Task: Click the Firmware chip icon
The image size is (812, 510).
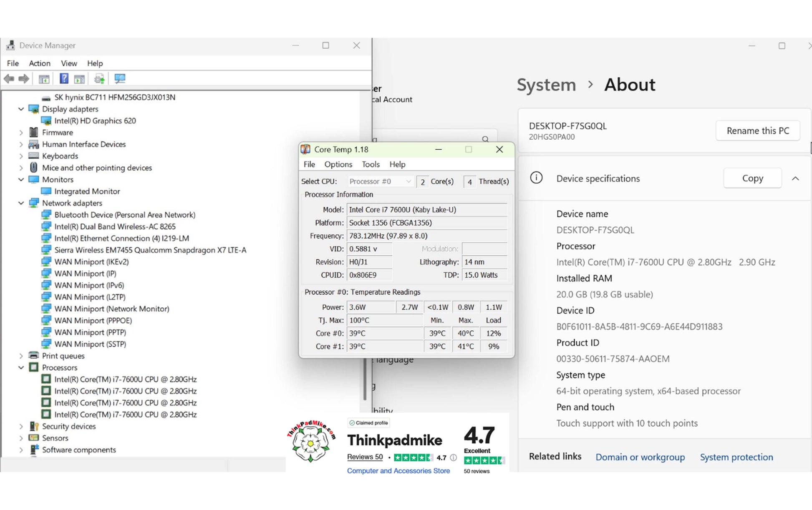Action: click(x=33, y=132)
